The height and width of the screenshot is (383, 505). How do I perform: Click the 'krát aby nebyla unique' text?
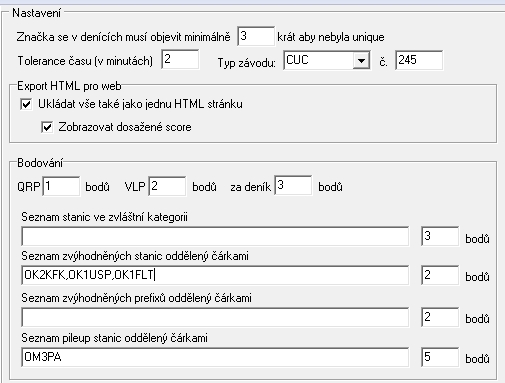(x=331, y=37)
